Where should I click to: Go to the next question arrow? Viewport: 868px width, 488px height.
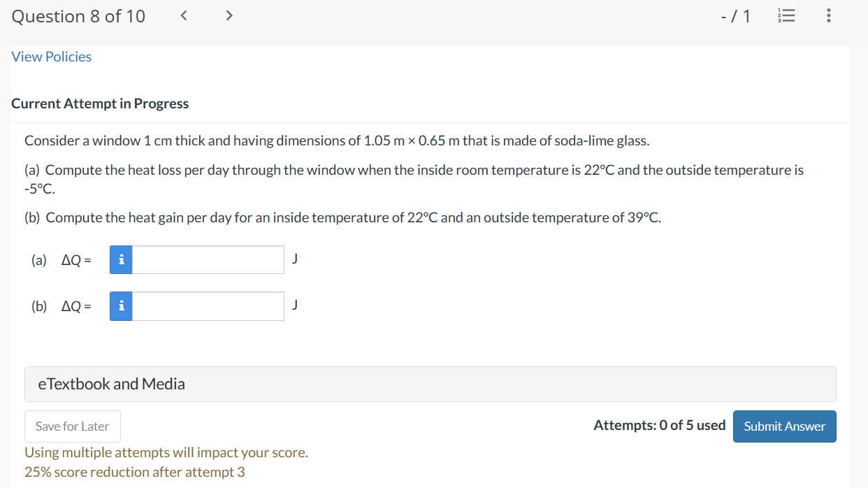229,16
